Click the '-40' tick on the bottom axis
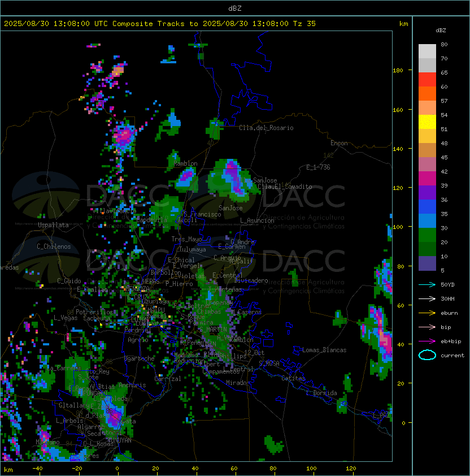Viewport: 470px width, 476px height. [x=37, y=469]
